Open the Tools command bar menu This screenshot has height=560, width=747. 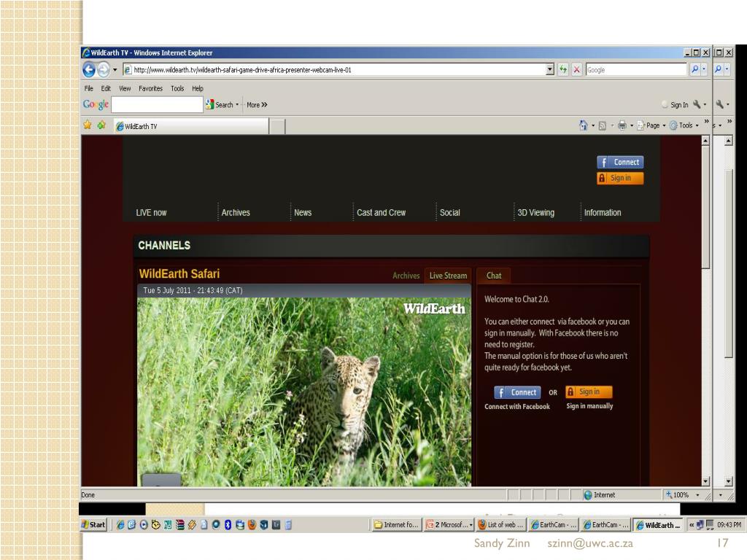click(x=684, y=125)
